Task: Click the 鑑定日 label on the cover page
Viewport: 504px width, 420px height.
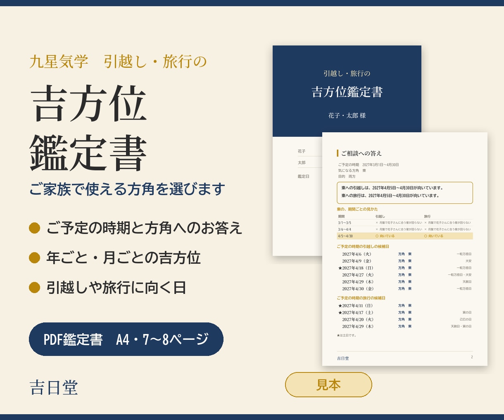Action: point(303,177)
